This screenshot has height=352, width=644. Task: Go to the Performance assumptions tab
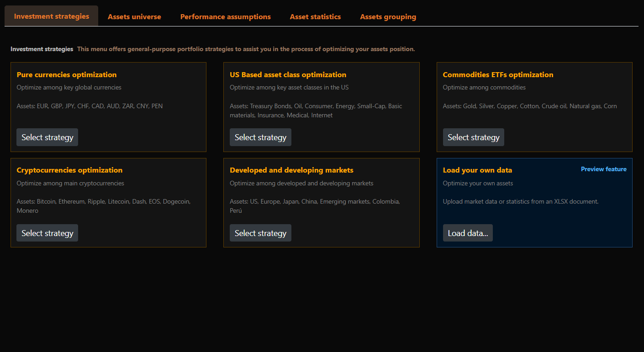tap(225, 17)
